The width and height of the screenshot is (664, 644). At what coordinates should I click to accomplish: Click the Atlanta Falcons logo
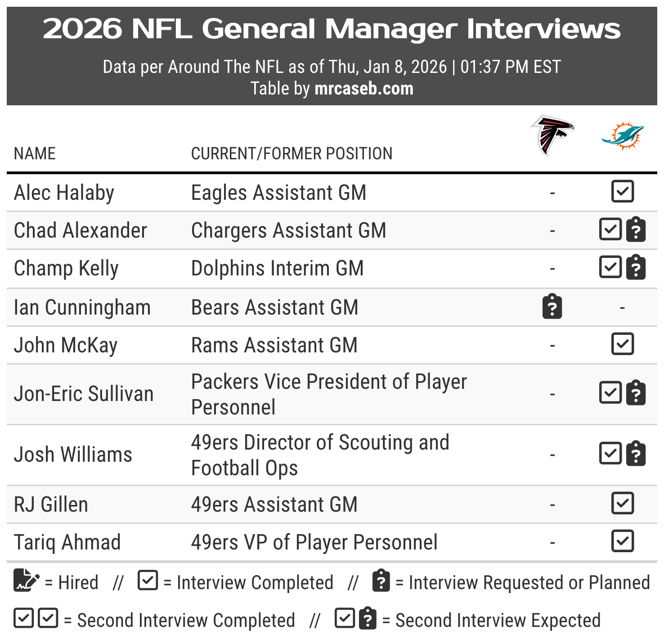click(552, 135)
